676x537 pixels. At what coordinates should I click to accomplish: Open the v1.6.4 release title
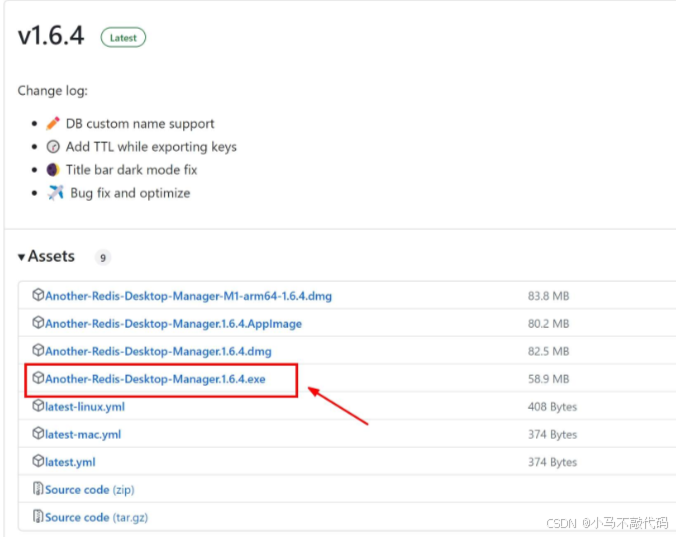(x=51, y=35)
